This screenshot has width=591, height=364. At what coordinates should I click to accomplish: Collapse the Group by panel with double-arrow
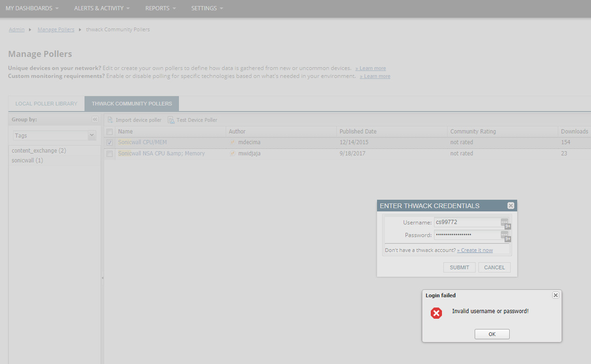point(95,119)
